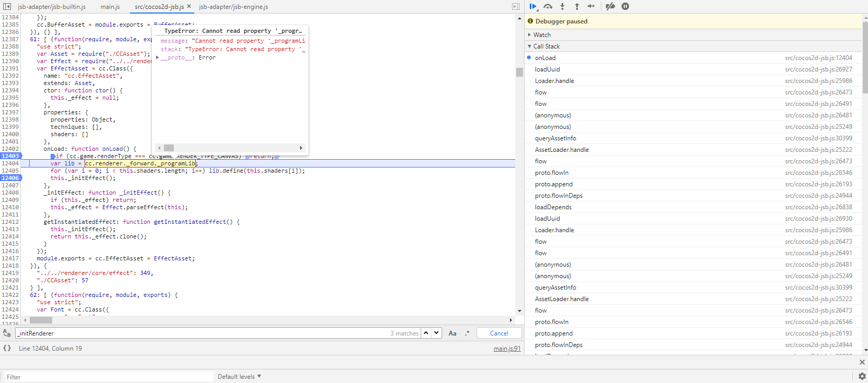Step over next function call

click(548, 6)
